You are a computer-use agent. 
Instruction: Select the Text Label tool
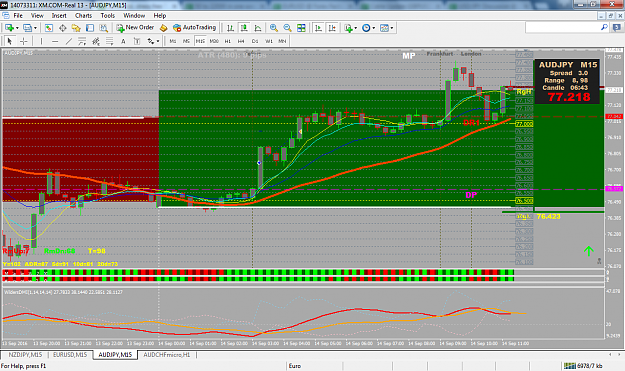[137, 41]
